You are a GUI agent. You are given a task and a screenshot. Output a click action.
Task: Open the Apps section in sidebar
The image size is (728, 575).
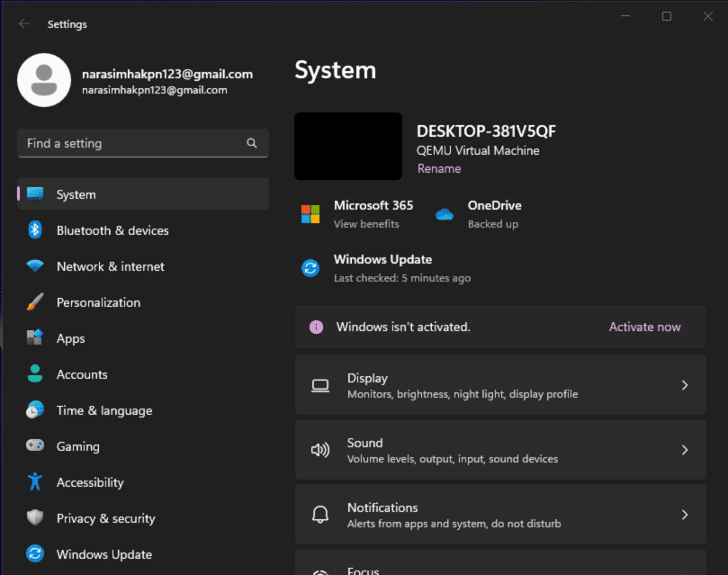tap(70, 338)
